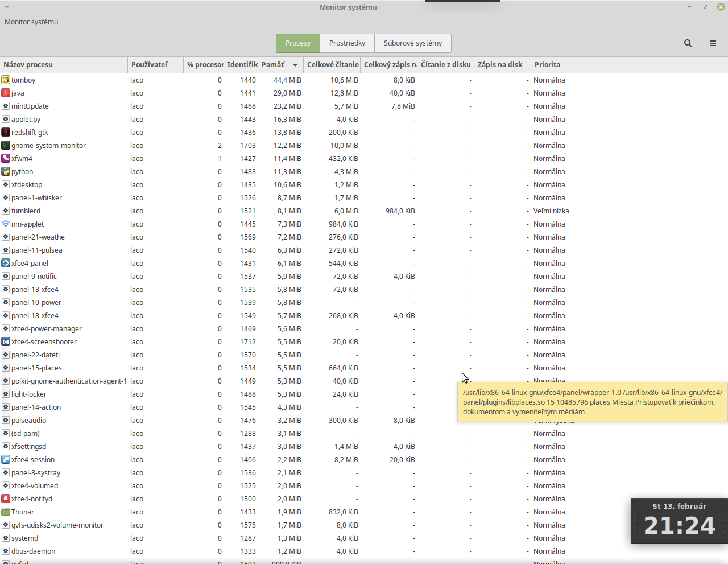
Task: Open the hamburger menu icon
Action: click(713, 43)
